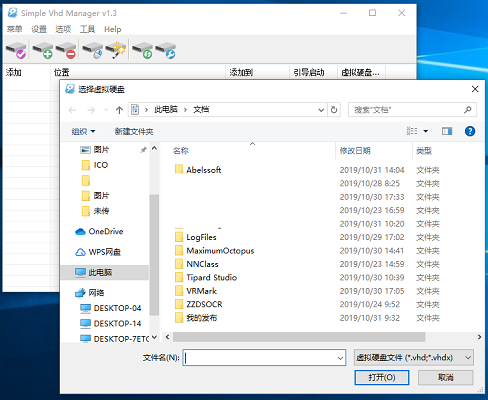The image size is (488, 400).
Task: Click the blue help question mark icon
Action: tap(470, 131)
